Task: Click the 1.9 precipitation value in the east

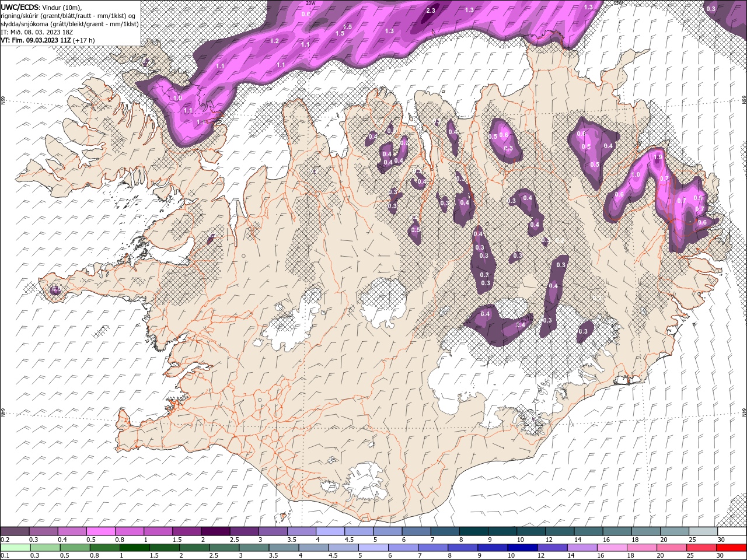Action: (x=658, y=157)
